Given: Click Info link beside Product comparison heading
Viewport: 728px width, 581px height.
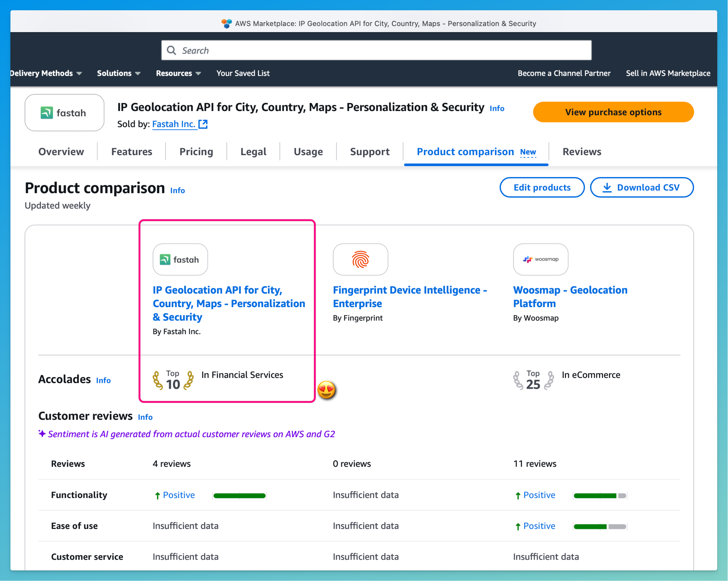Looking at the screenshot, I should click(x=178, y=191).
